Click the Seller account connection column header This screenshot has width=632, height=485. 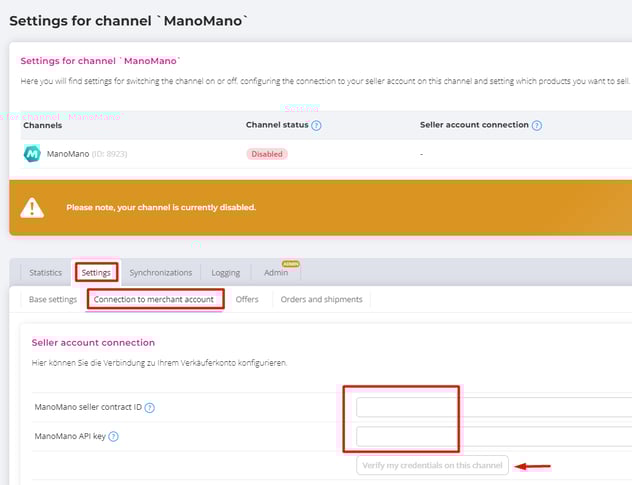pos(474,125)
